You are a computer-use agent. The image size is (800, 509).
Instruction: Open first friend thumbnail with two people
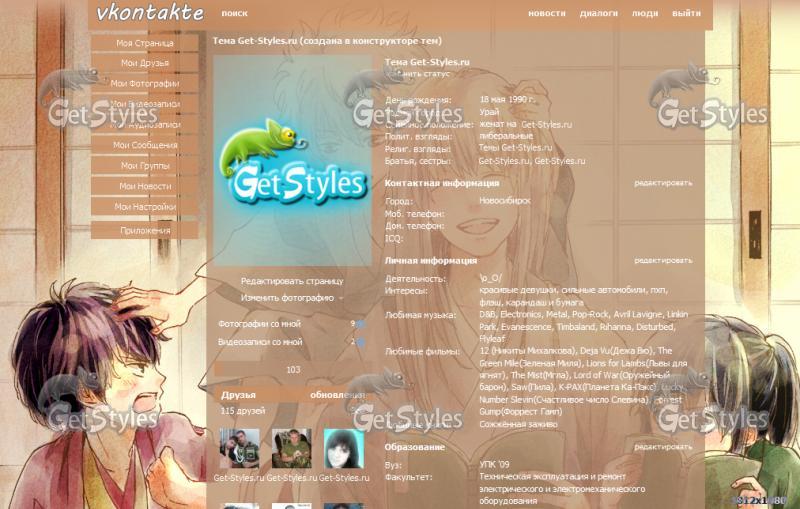pyautogui.click(x=239, y=448)
